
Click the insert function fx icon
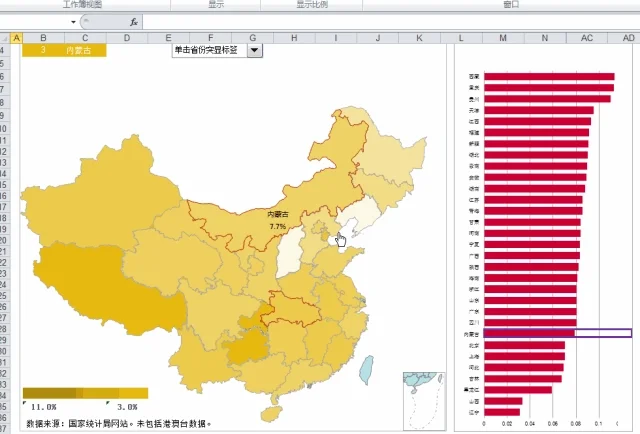(133, 22)
